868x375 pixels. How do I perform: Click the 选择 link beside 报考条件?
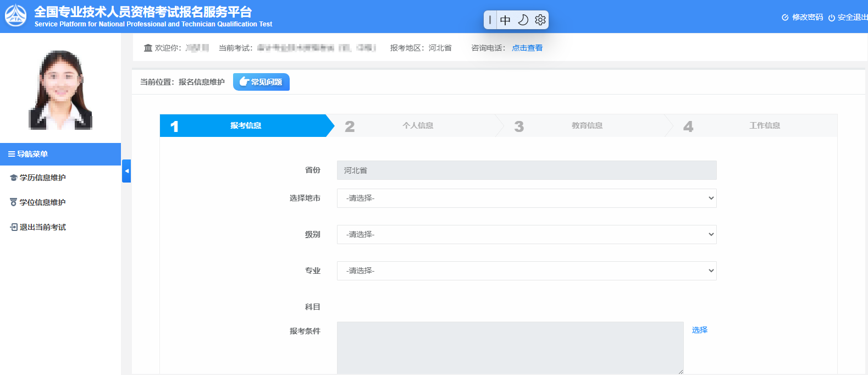[x=699, y=330]
